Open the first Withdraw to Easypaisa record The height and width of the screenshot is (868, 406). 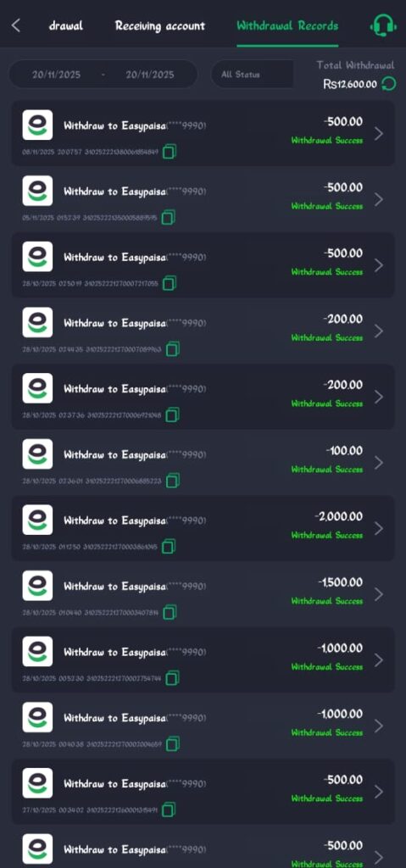(x=203, y=133)
